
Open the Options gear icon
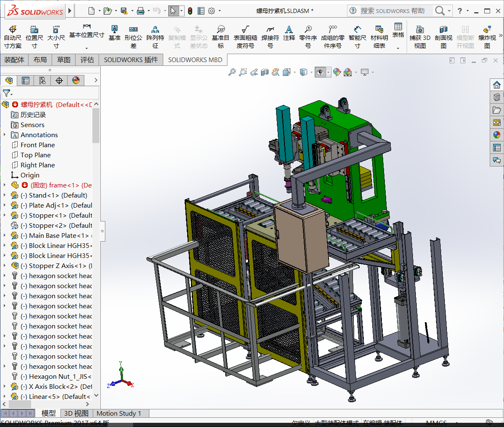212,11
